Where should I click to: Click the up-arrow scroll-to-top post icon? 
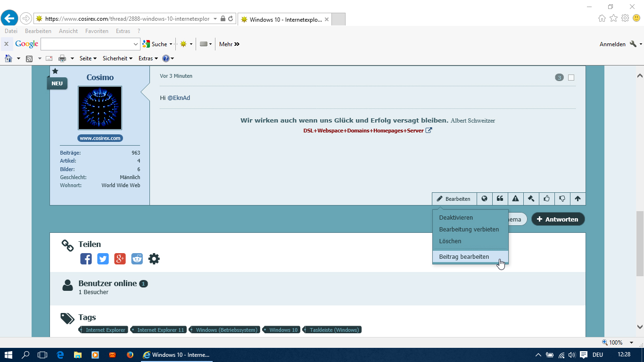[x=578, y=199]
